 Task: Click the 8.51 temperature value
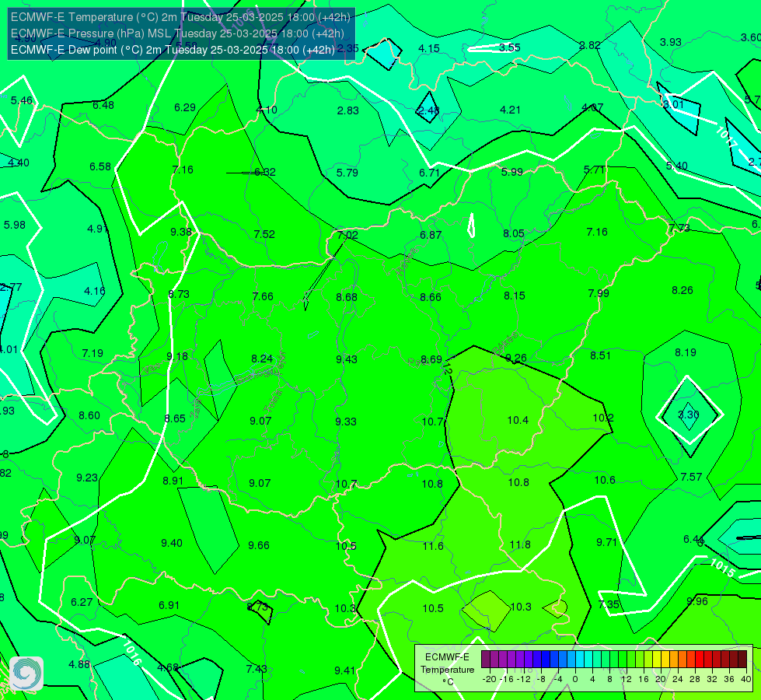pyautogui.click(x=600, y=355)
